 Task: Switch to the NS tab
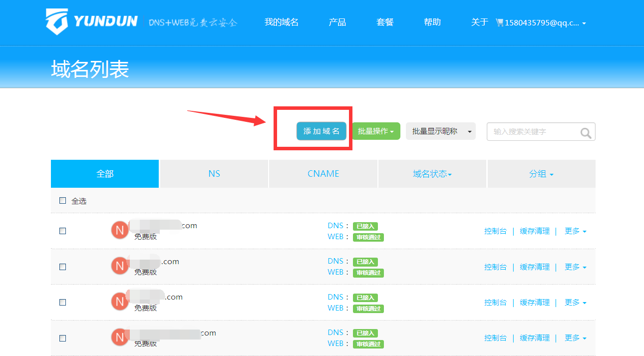[x=214, y=174]
